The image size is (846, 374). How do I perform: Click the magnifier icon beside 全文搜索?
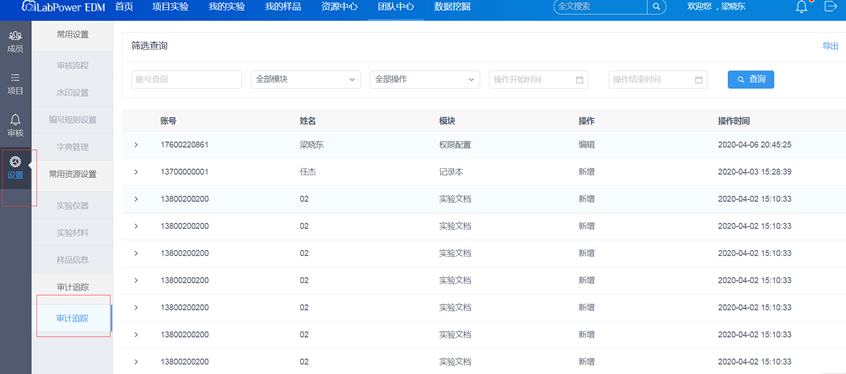pos(656,6)
